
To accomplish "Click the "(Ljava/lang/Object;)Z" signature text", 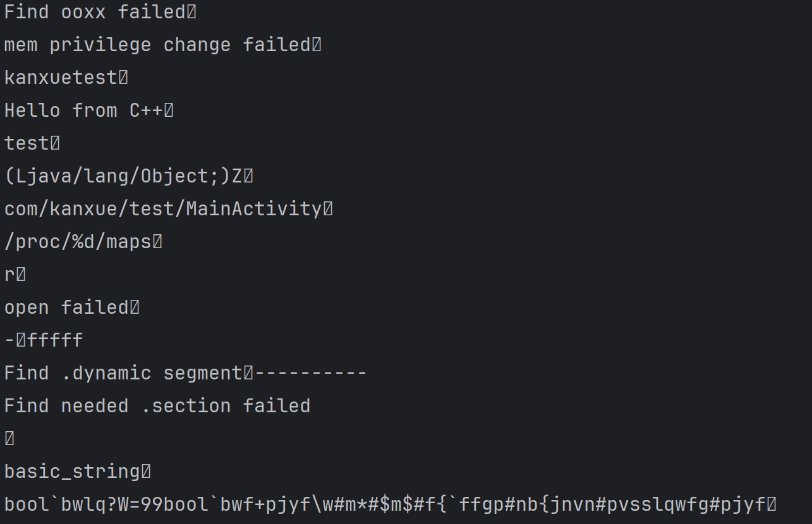I will click(123, 176).
